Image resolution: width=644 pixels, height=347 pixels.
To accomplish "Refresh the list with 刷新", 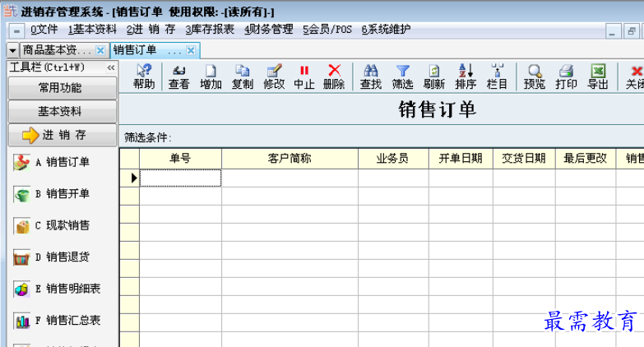I will coord(434,76).
